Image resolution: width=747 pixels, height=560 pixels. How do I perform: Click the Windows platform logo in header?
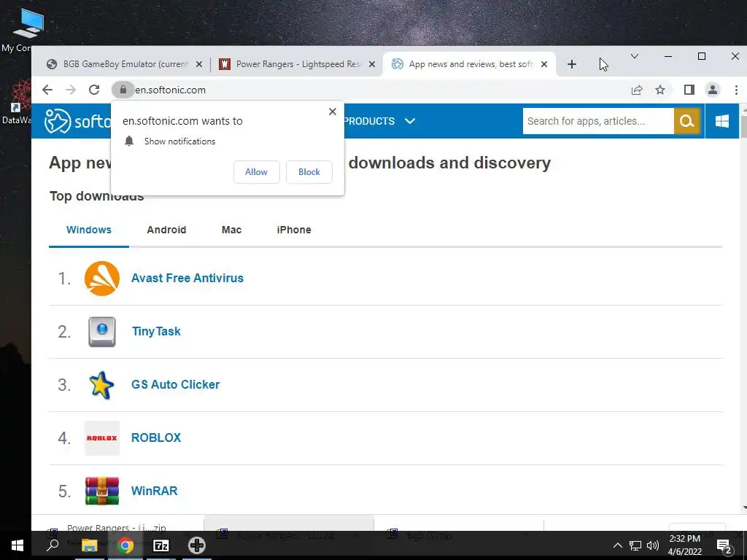point(721,121)
